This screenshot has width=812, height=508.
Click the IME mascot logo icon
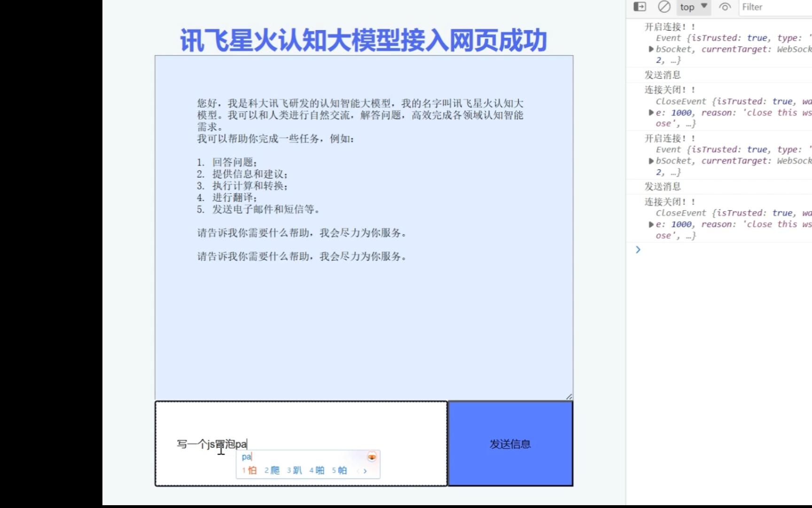point(372,457)
